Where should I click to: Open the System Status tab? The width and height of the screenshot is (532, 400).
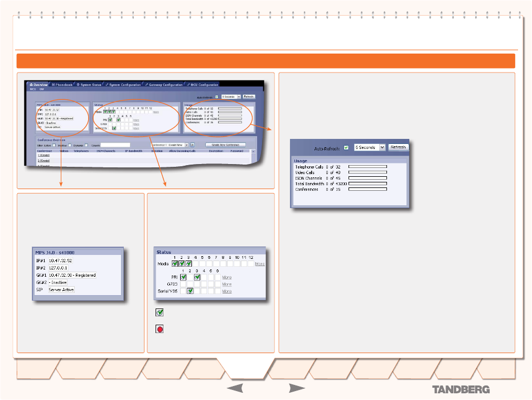point(89,85)
